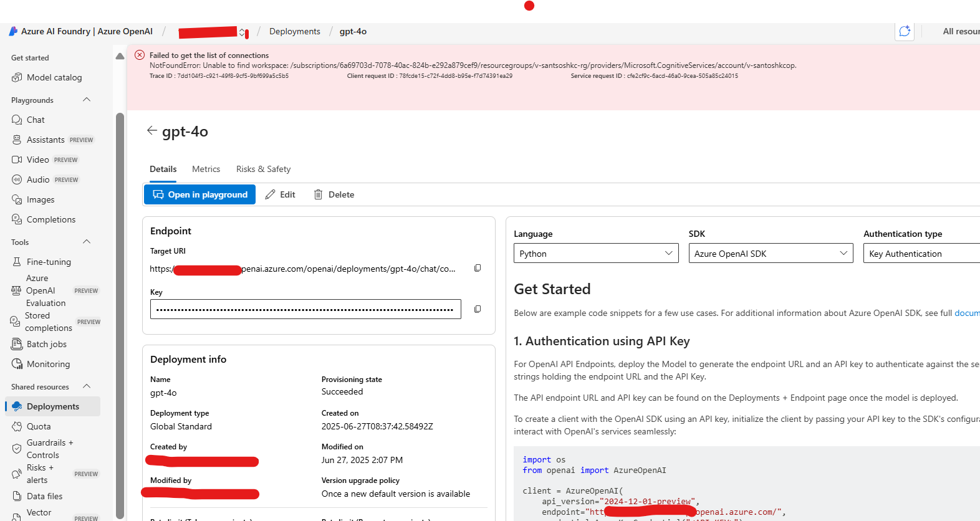Click the pencil Edit icon

point(270,194)
